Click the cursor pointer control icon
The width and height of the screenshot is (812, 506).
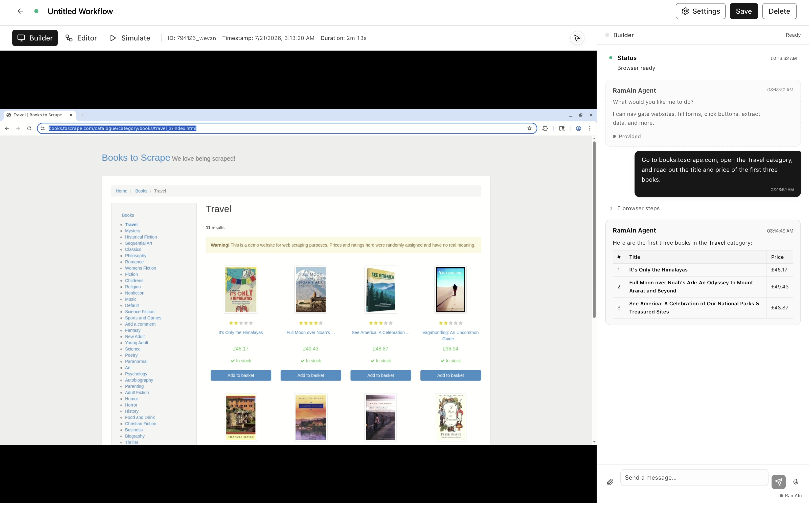(x=579, y=38)
